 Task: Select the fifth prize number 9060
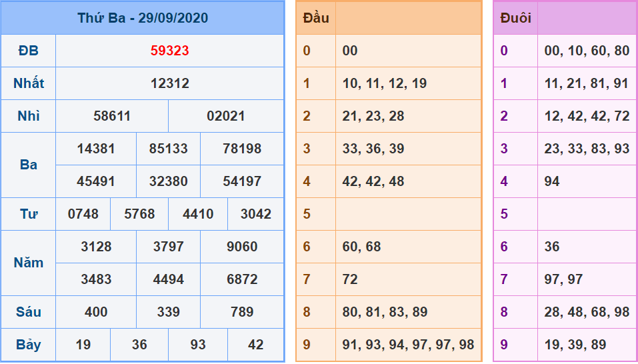(242, 247)
